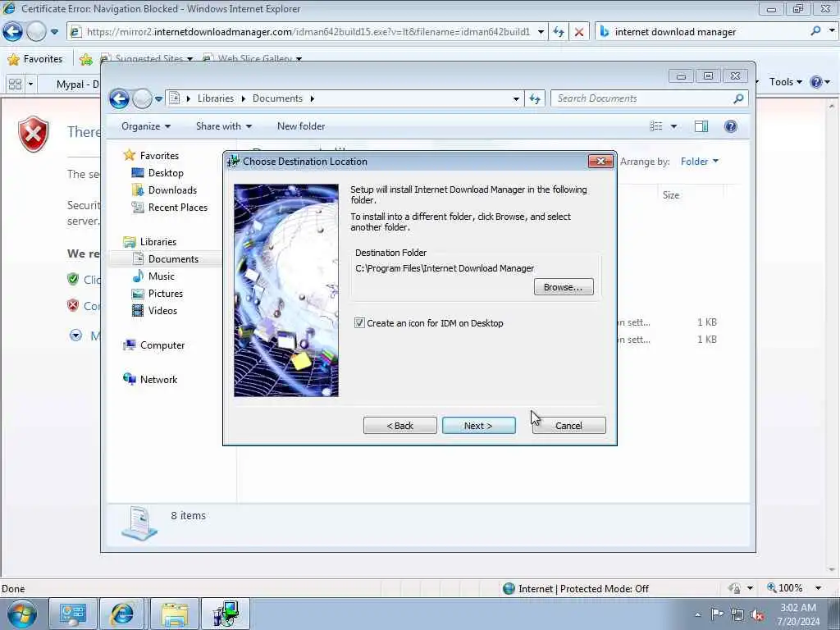Select Desktop in navigation pane
840x630 pixels.
(166, 173)
